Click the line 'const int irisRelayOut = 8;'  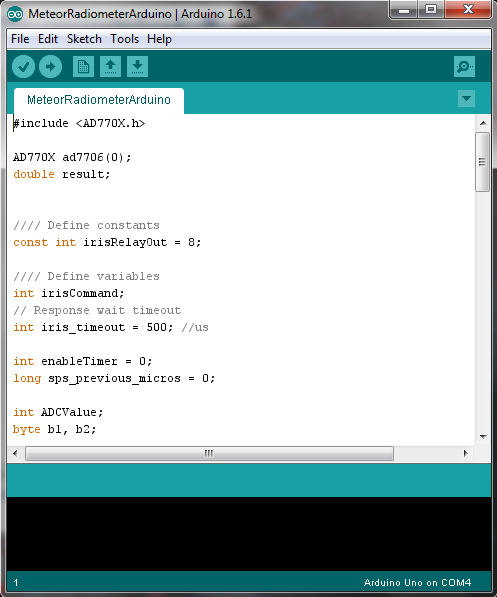point(107,242)
